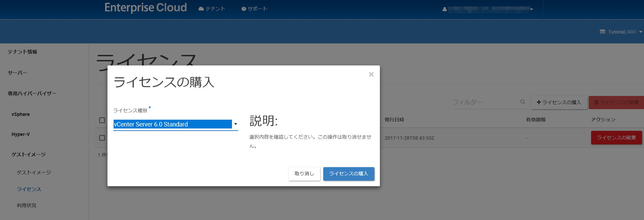Click the row's red ライセンスの破棄 button
Image resolution: width=644 pixels, height=220 pixels.
tap(616, 138)
